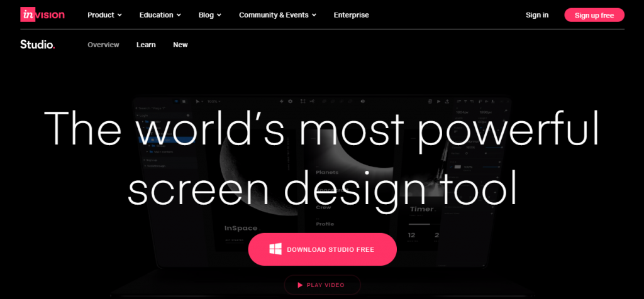Open the Blog dropdown
644x299 pixels.
click(210, 15)
